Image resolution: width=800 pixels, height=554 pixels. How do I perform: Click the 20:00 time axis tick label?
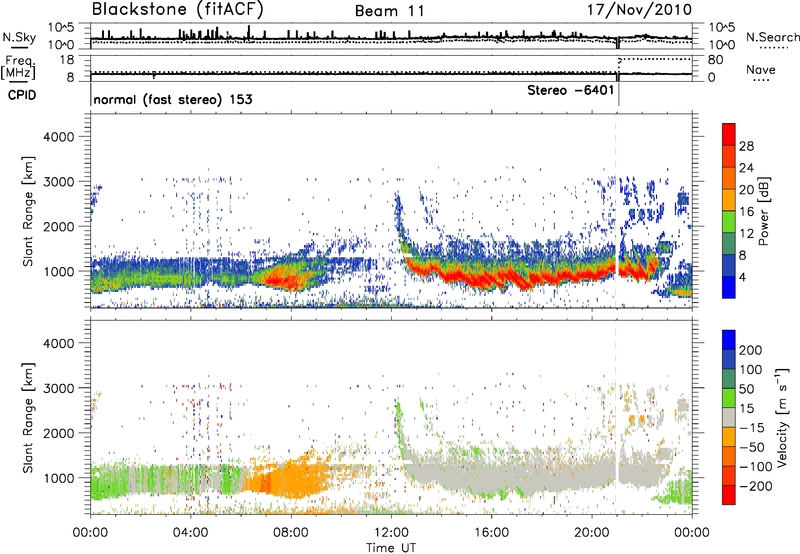tap(591, 533)
